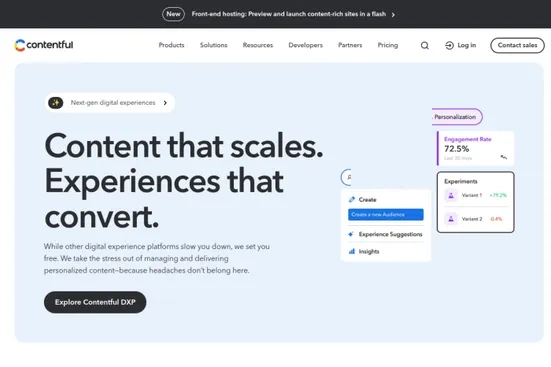Click the Experiments heading
The height and width of the screenshot is (367, 551).
(460, 181)
